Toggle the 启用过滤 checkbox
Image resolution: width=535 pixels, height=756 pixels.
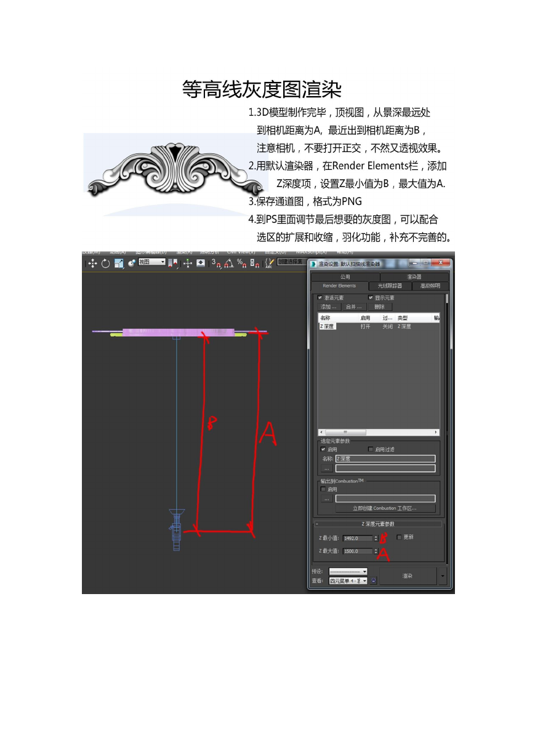(x=371, y=449)
